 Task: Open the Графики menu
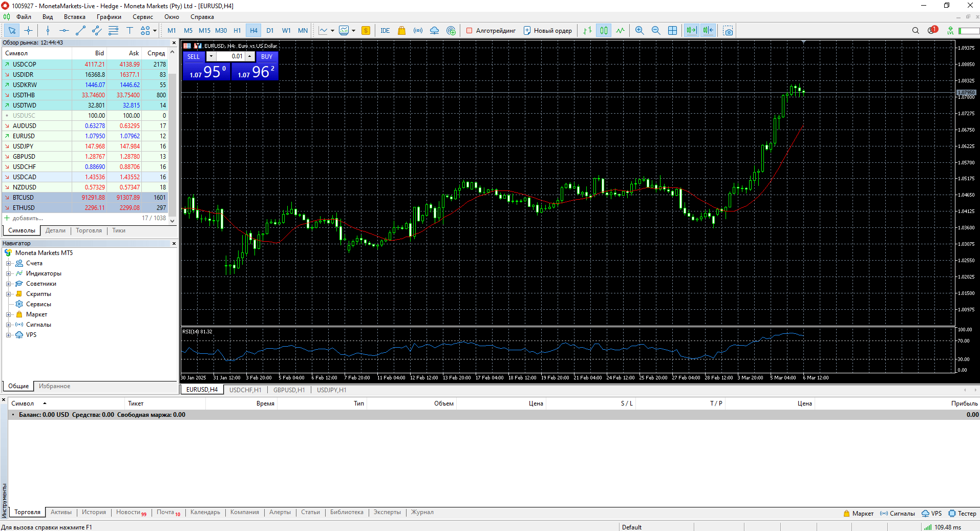tap(109, 17)
